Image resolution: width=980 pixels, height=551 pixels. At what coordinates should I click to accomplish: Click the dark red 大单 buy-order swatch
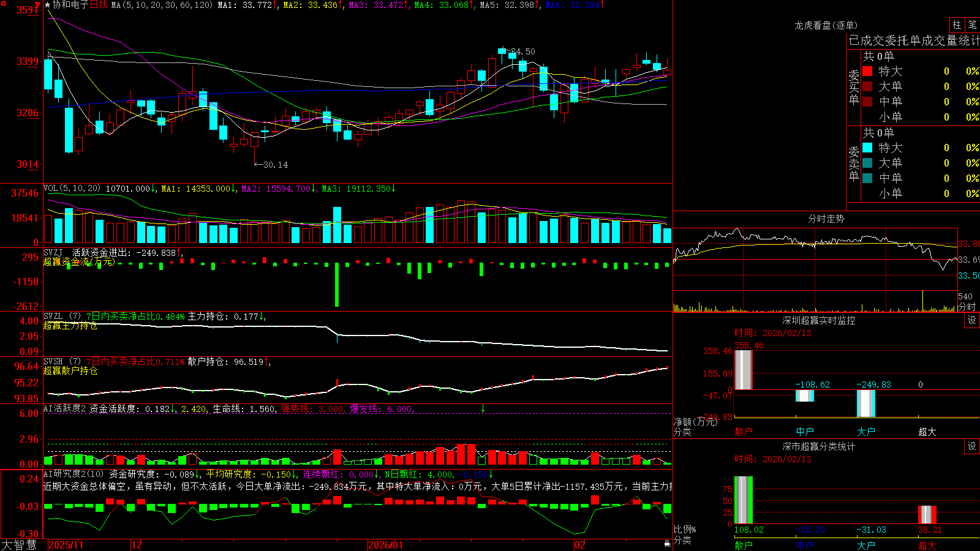click(867, 86)
